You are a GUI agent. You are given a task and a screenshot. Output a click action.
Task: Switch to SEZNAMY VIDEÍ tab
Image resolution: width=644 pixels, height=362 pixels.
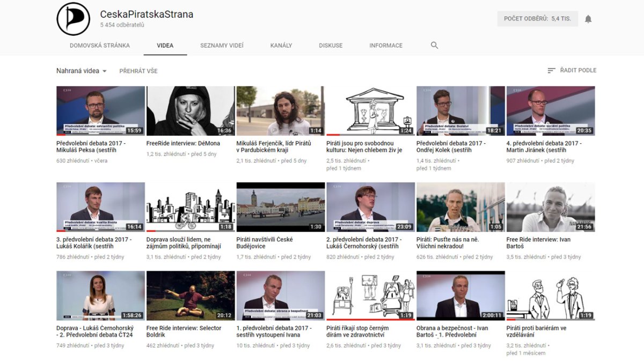tap(222, 46)
